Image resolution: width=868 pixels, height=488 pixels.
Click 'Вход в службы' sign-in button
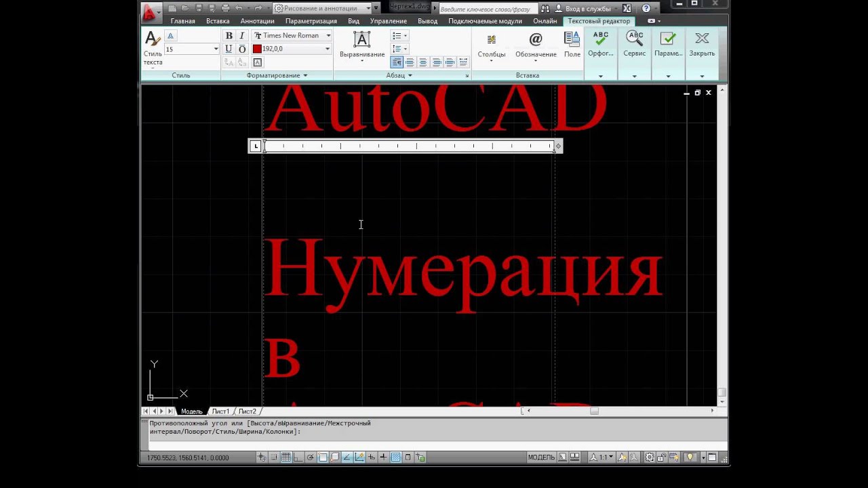click(x=583, y=9)
